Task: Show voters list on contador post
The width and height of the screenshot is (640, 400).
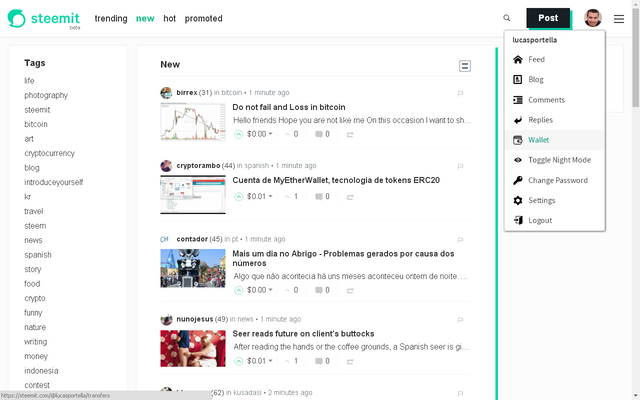Action: click(x=291, y=290)
